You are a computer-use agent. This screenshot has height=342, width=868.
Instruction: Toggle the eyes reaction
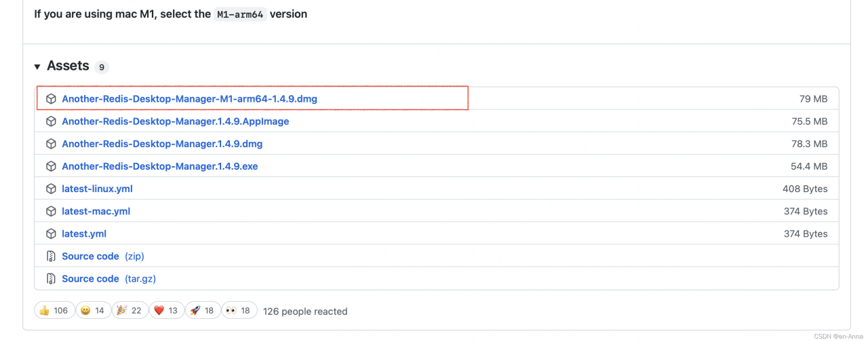(239, 311)
